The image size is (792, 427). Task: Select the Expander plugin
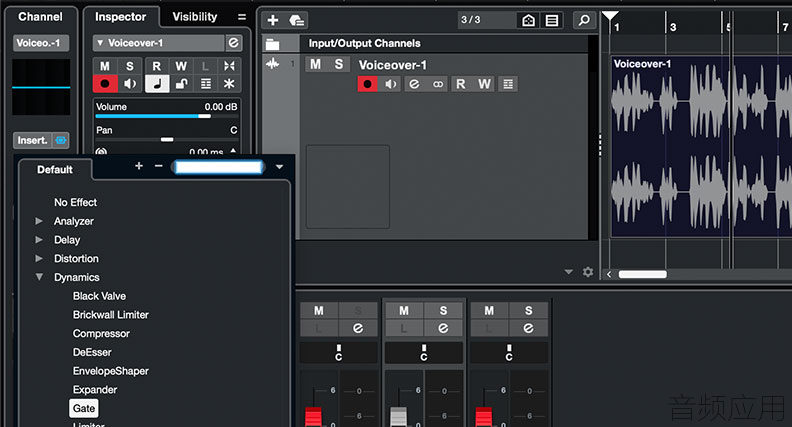[94, 390]
